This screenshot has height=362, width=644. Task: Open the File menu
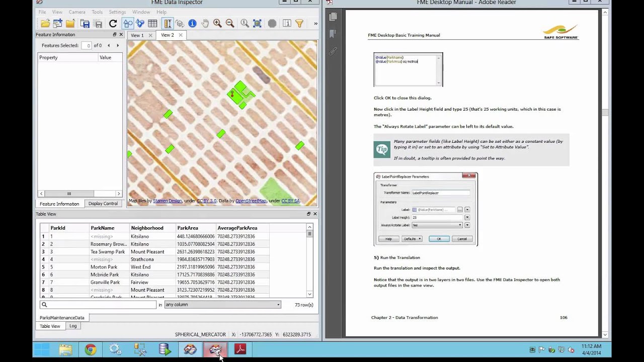point(42,12)
